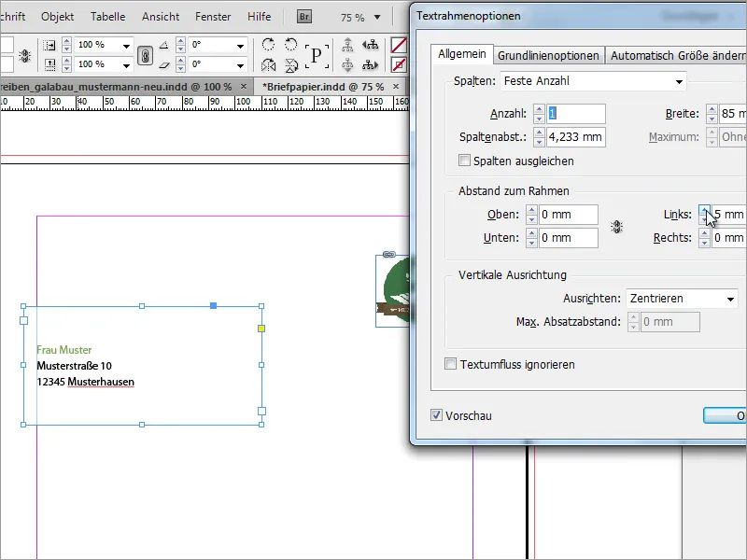The image size is (747, 560).
Task: Switch to the galabau_mustermann-neu.indd document tab
Action: [x=117, y=86]
